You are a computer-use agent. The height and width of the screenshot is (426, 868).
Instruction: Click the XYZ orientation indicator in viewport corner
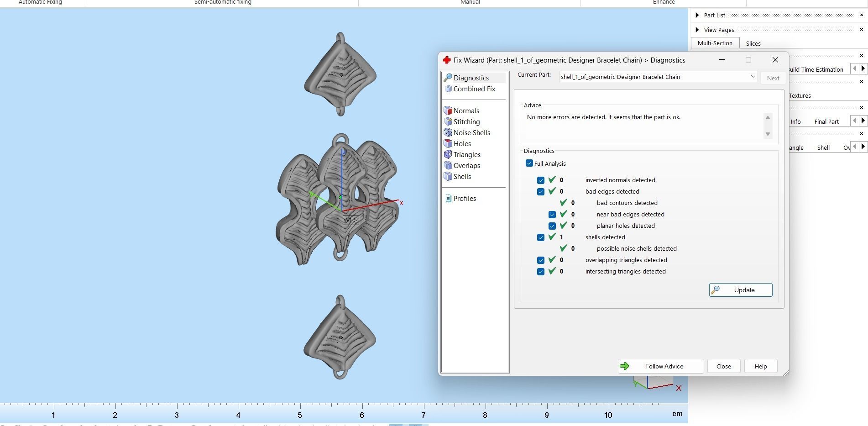pyautogui.click(x=656, y=384)
